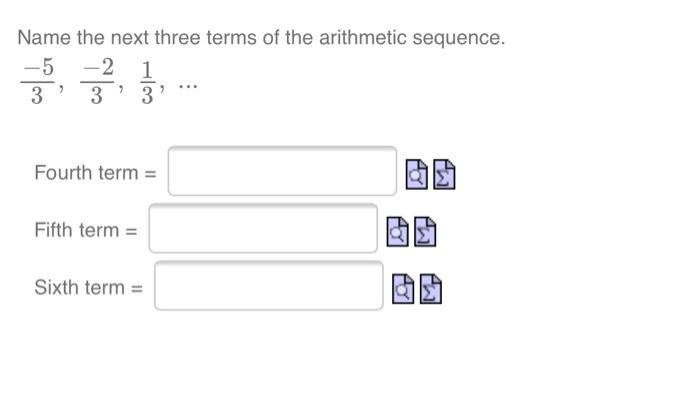700x393 pixels.
Task: Open sigma equation editor for Sixth term
Action: 431,288
